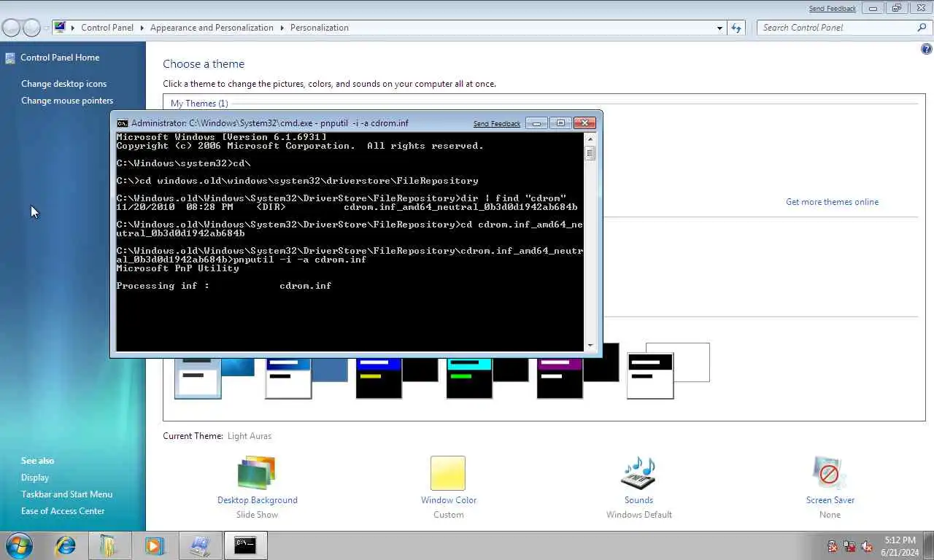The image size is (934, 560).
Task: Click the Control Panel icon in the address bar
Action: pos(60,28)
